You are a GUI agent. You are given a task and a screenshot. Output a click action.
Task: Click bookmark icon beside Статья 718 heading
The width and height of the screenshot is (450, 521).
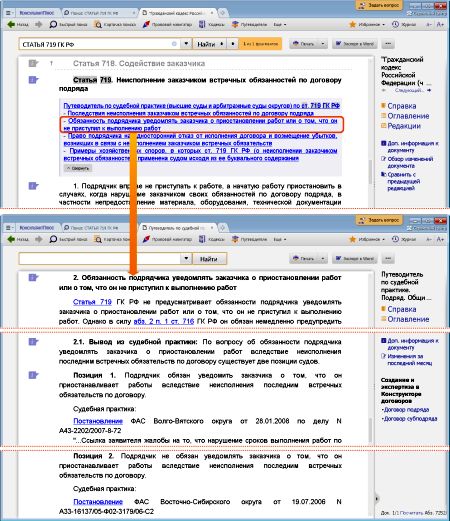click(33, 63)
